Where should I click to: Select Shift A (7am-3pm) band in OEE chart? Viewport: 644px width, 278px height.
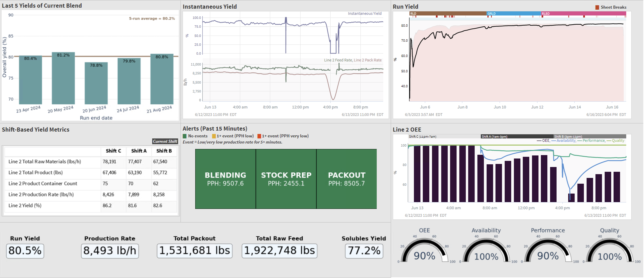[x=517, y=137]
